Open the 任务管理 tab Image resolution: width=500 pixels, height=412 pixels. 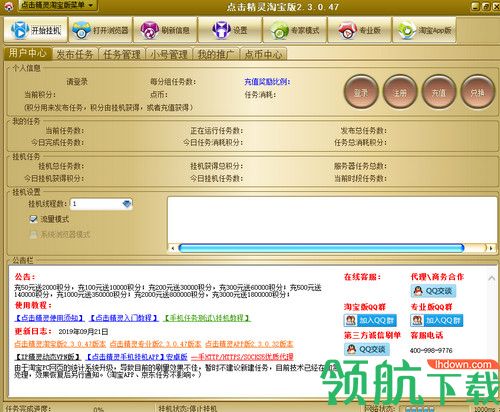(122, 54)
